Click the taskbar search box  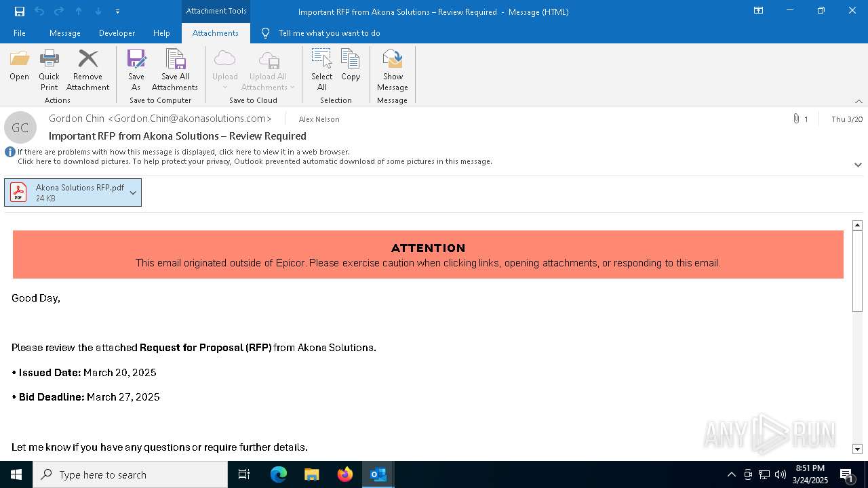130,474
